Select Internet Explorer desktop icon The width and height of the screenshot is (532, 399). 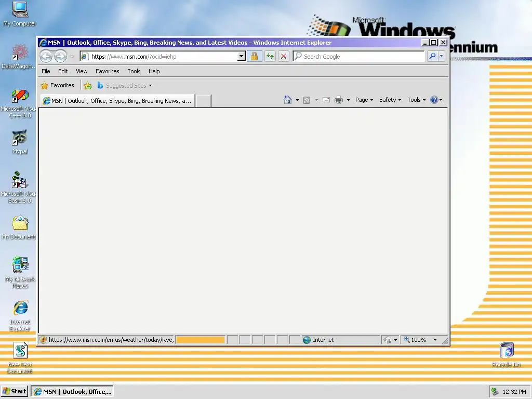(x=20, y=315)
